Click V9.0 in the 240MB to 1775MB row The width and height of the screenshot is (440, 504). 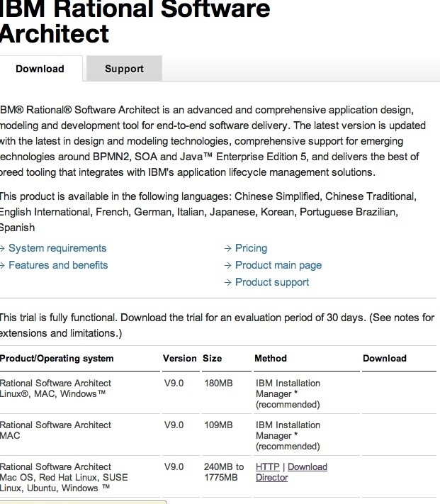[174, 466]
